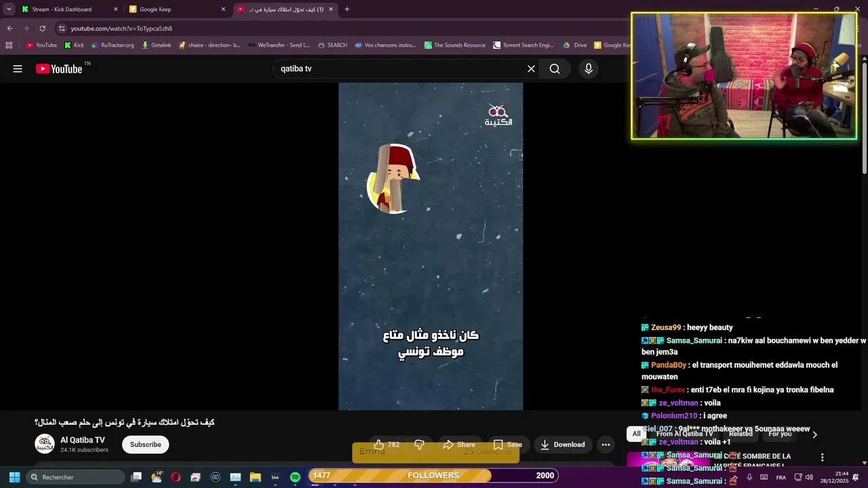
Task: Switch to Stream - Kick Dashboard tab
Action: (x=69, y=9)
